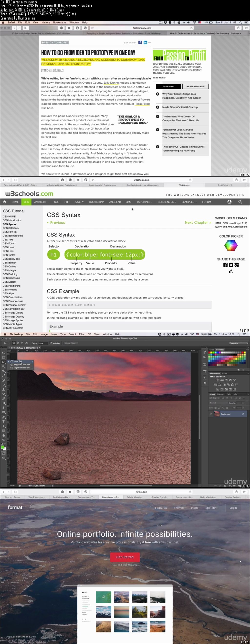The height and width of the screenshot is (644, 250).
Task: Click the Brightness/Contrast adjustment icon
Action: click(x=218, y=380)
